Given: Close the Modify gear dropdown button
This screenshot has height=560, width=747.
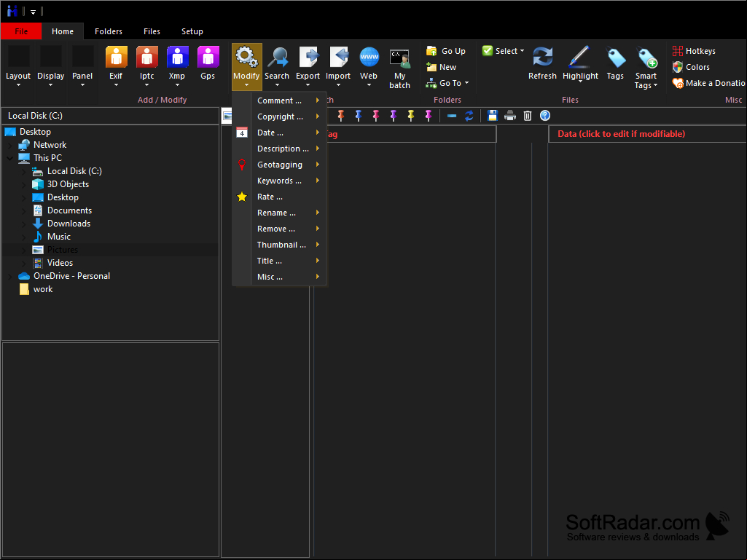Looking at the screenshot, I should click(247, 67).
